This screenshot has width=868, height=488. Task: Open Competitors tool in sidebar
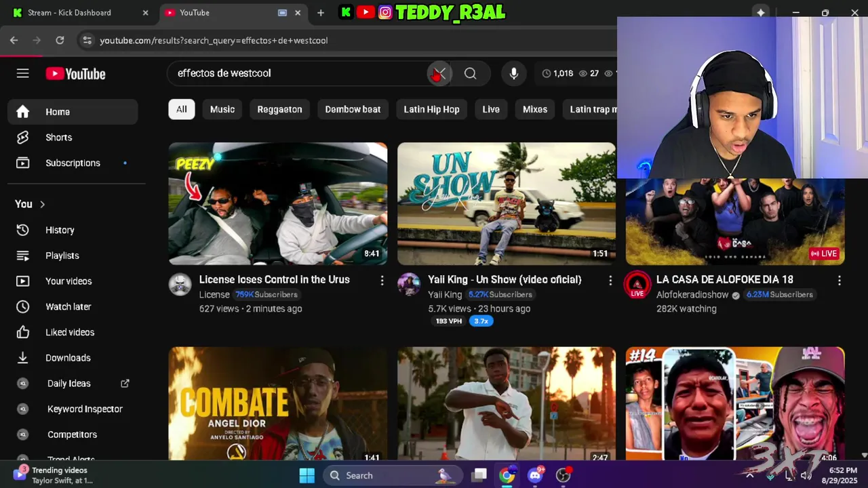[x=73, y=434]
